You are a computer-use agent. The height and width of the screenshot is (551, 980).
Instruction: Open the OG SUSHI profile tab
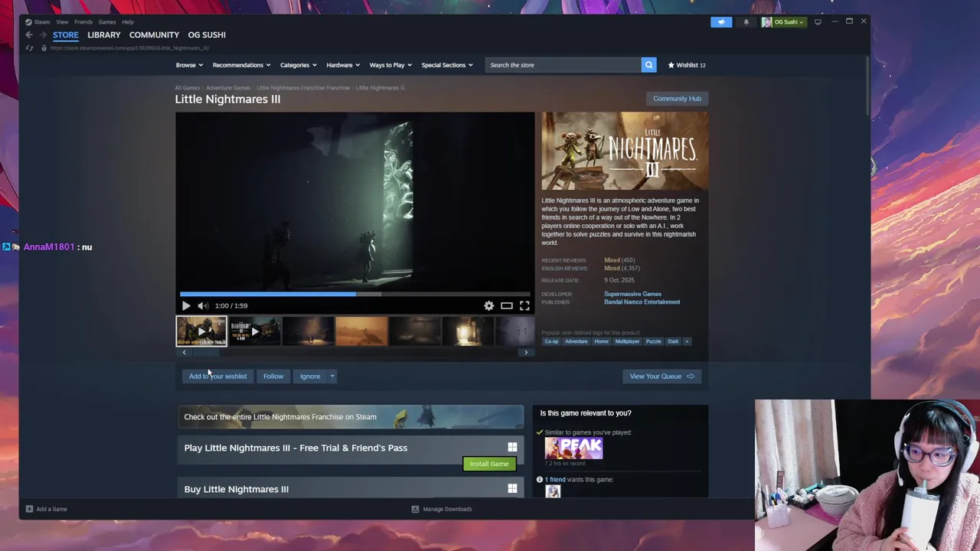tap(207, 34)
